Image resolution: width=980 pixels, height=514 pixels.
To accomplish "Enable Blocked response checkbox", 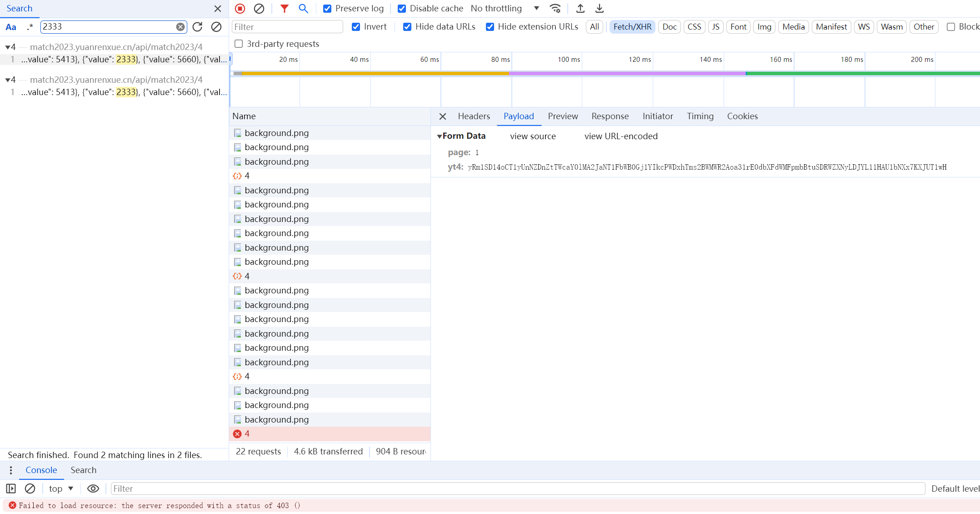I will tap(950, 27).
